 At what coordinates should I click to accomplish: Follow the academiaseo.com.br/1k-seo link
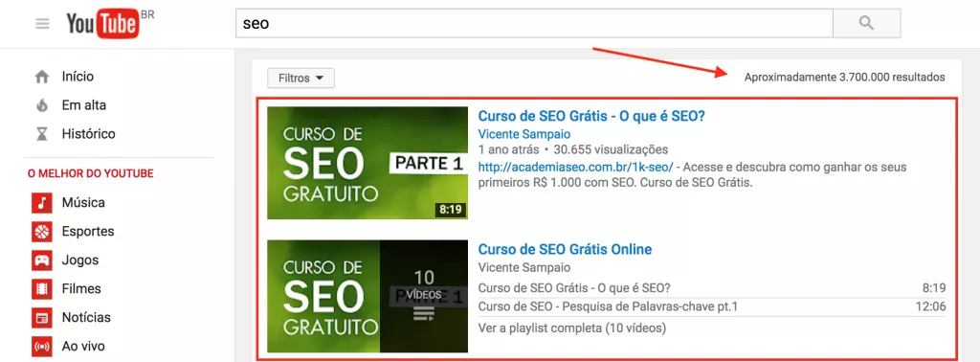point(575,168)
